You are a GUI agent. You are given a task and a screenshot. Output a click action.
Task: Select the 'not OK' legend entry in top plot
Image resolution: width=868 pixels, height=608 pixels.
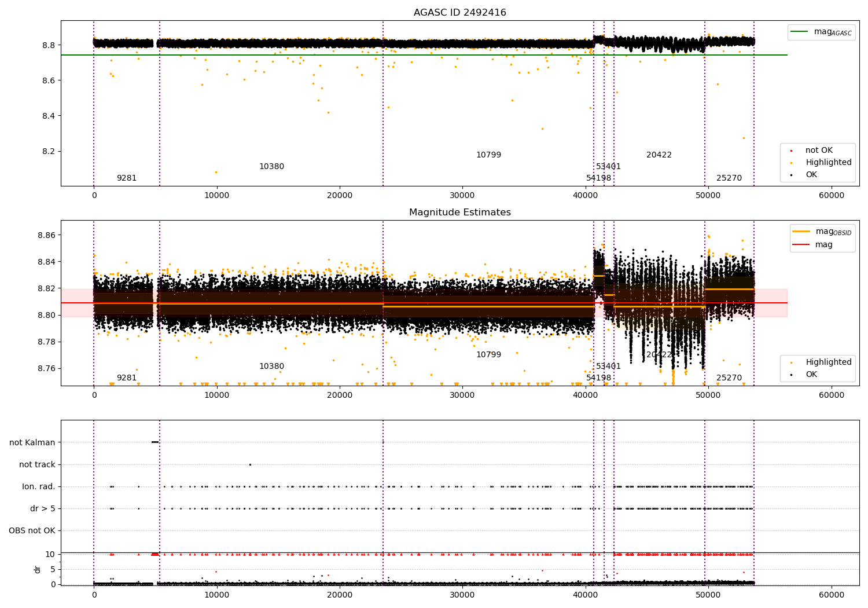click(819, 151)
